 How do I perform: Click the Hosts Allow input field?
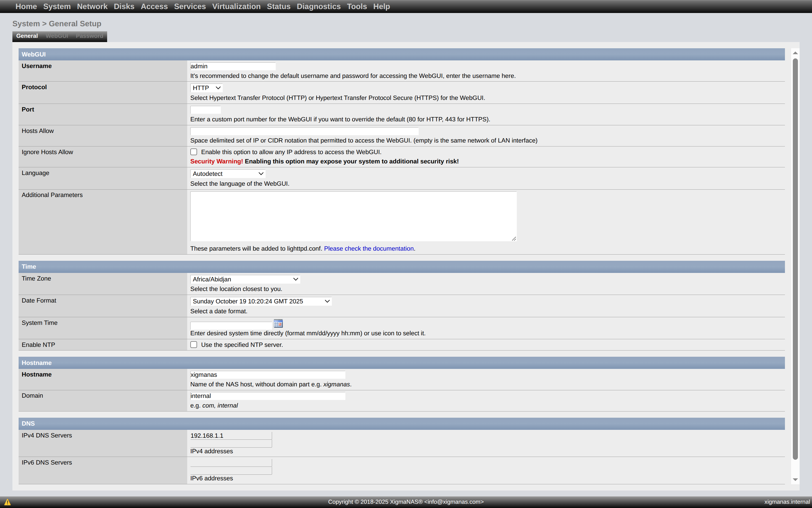coord(304,131)
